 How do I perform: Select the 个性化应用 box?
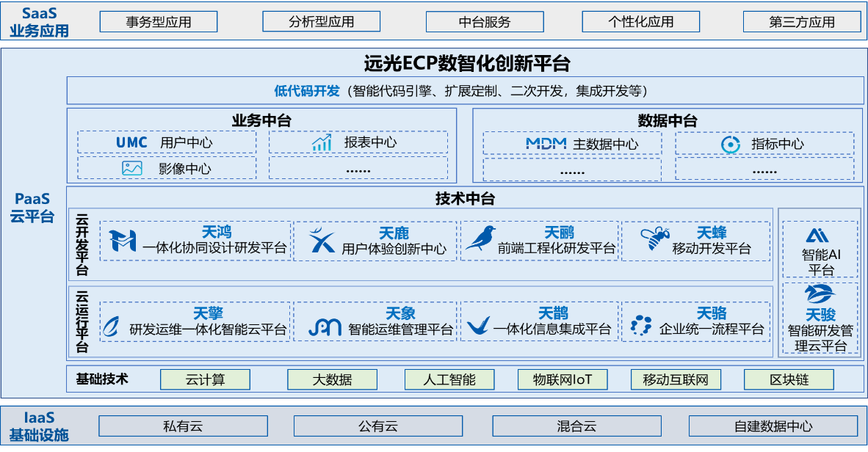point(640,21)
